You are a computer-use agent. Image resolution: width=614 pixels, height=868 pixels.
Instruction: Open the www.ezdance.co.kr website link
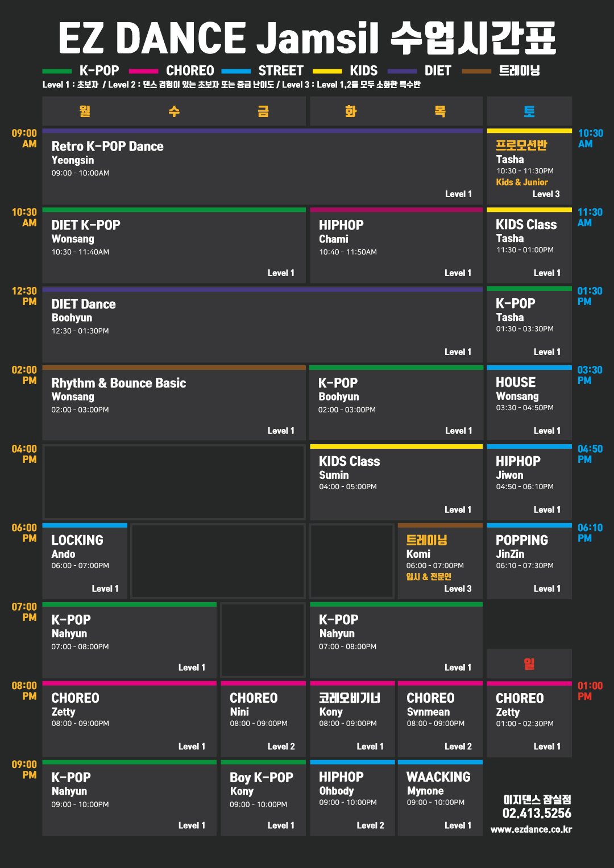point(531,829)
